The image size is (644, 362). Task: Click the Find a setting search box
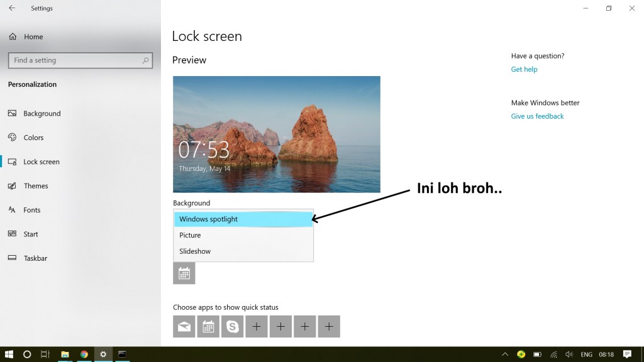[75, 60]
